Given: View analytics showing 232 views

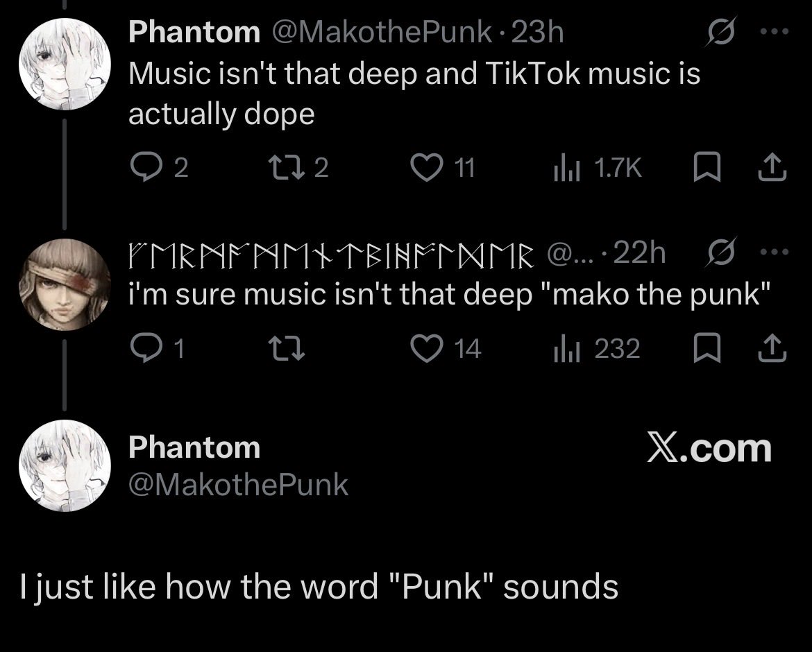Looking at the screenshot, I should coord(597,349).
